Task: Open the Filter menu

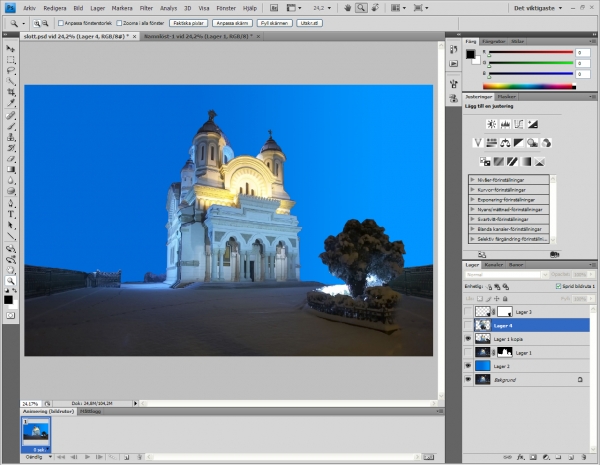Action: point(146,8)
